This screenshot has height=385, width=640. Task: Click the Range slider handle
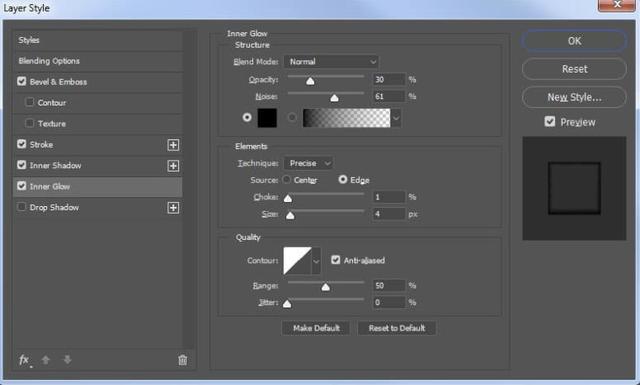click(325, 287)
